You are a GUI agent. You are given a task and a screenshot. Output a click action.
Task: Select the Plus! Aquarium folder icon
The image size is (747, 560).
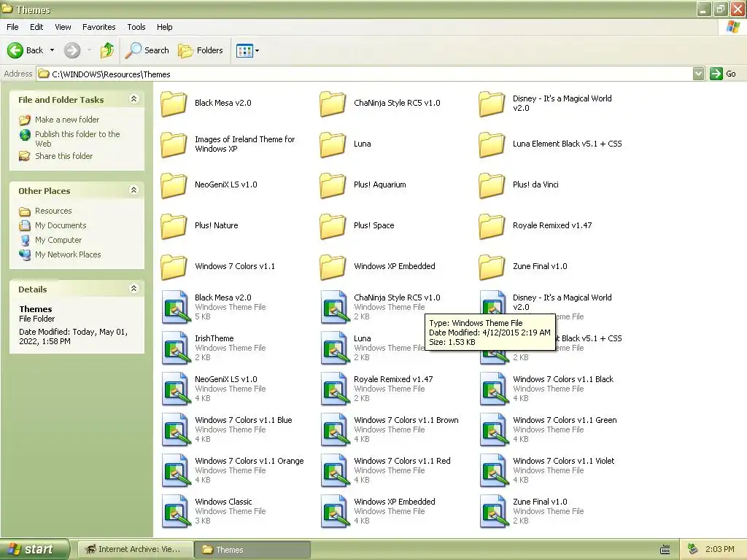click(x=333, y=185)
